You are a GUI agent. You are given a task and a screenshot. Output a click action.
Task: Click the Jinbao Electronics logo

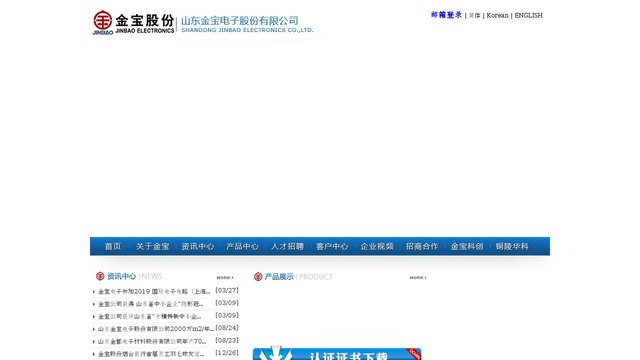133,22
